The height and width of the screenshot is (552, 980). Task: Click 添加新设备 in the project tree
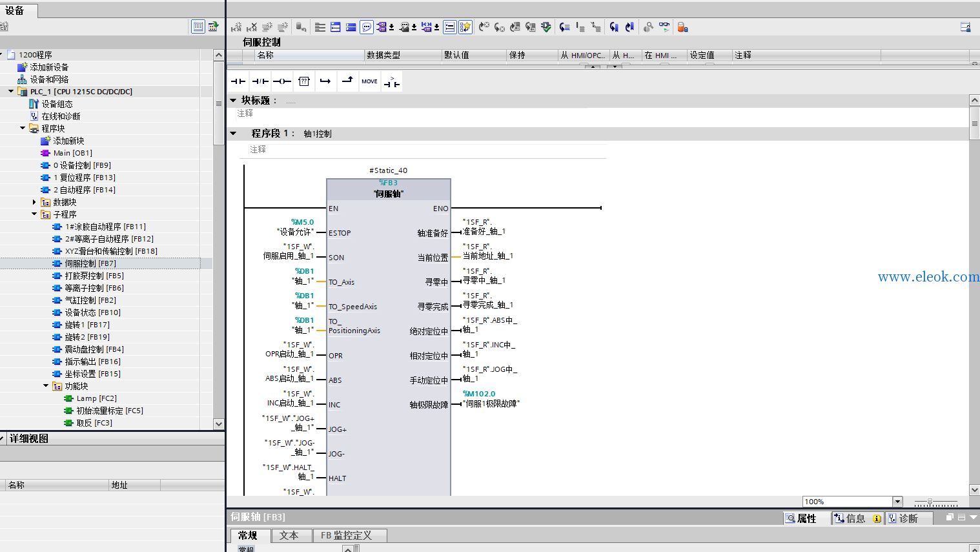point(49,67)
